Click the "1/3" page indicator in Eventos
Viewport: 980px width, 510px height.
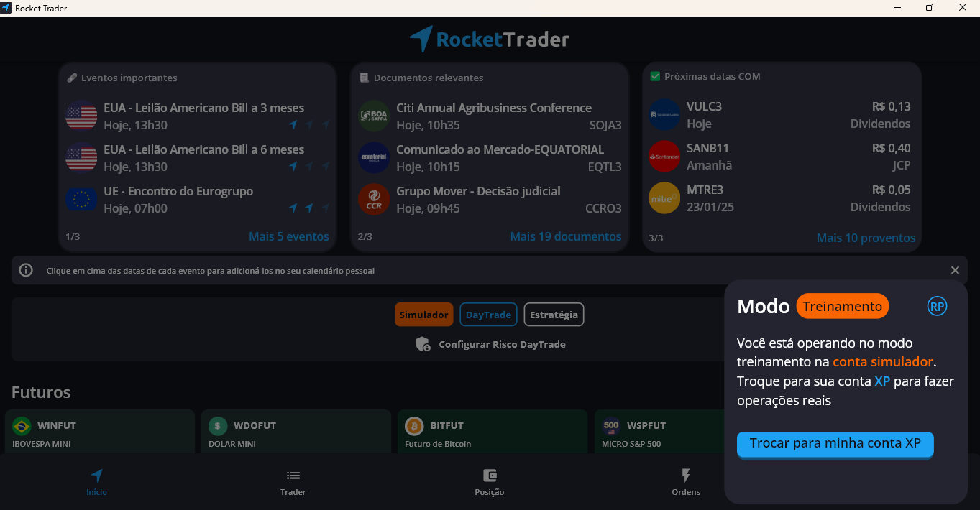click(x=73, y=236)
